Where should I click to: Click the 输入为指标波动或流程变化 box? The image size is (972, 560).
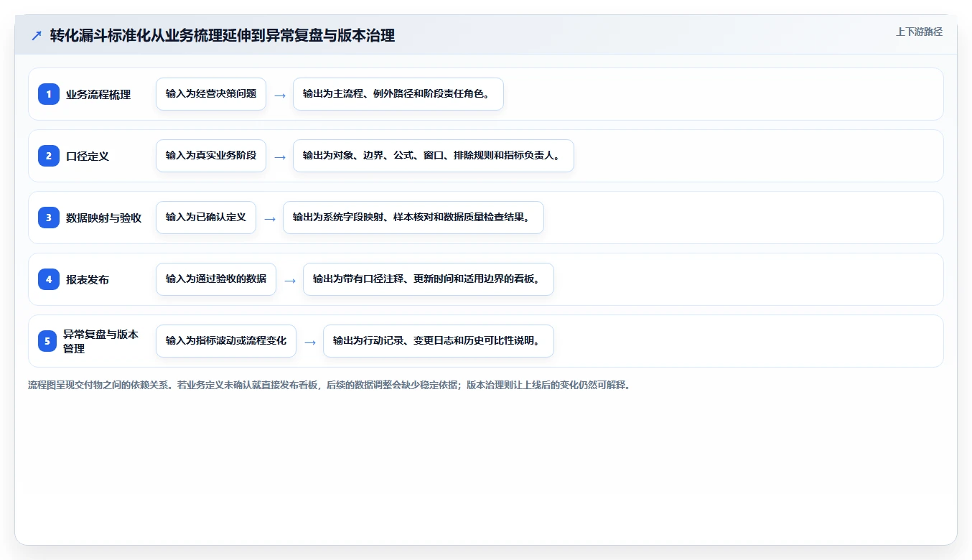click(226, 341)
